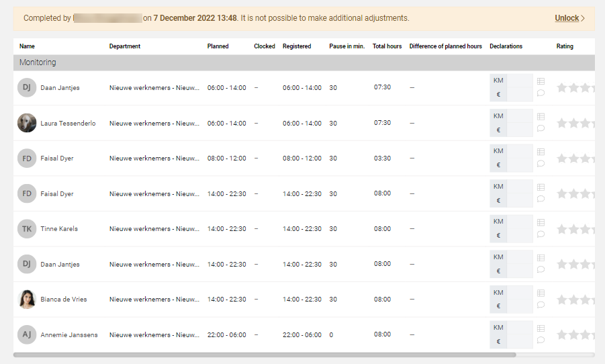The height and width of the screenshot is (364, 605).
Task: Click the AJ avatar for Annemie Janssens
Action: [27, 334]
